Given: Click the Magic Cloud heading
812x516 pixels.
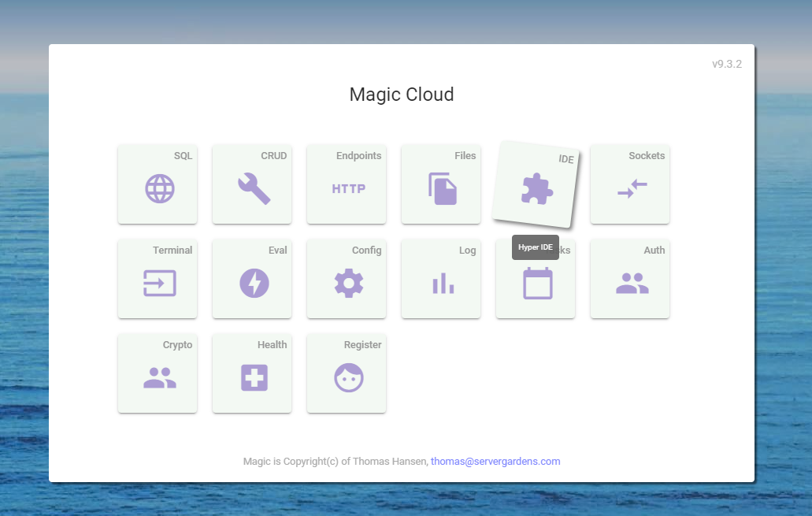Looking at the screenshot, I should click(402, 95).
